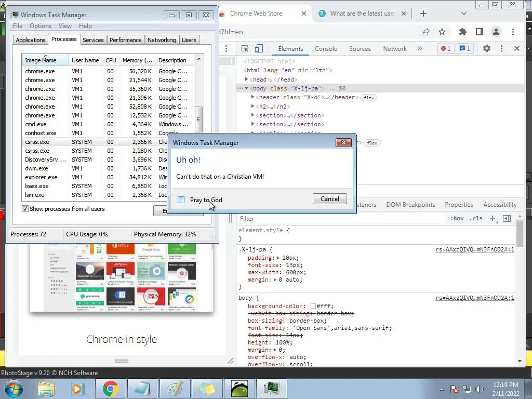532x399 pixels.
Task: Open the Networking tab
Action: click(x=162, y=40)
